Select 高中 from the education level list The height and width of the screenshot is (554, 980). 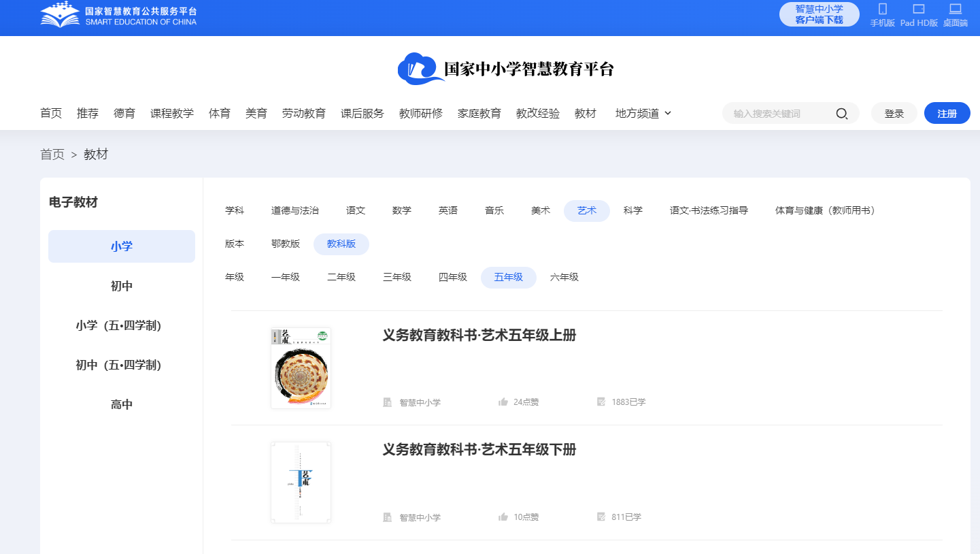coord(121,404)
